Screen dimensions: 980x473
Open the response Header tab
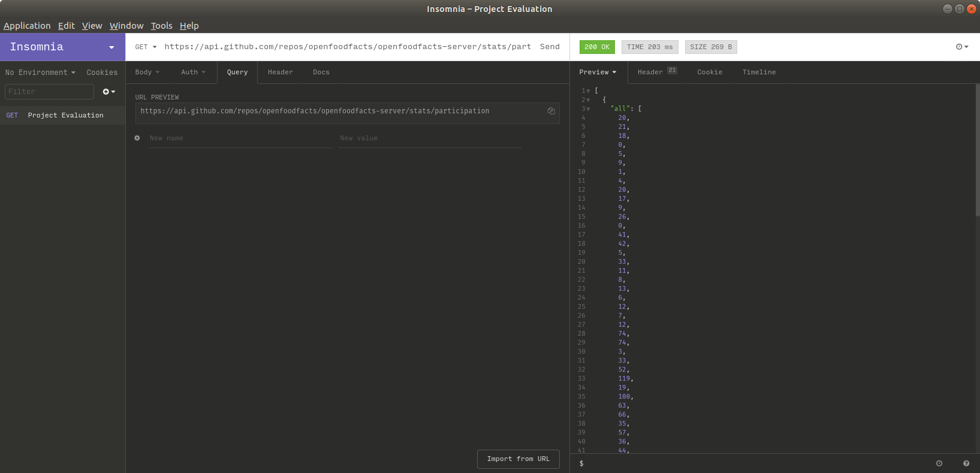[657, 72]
